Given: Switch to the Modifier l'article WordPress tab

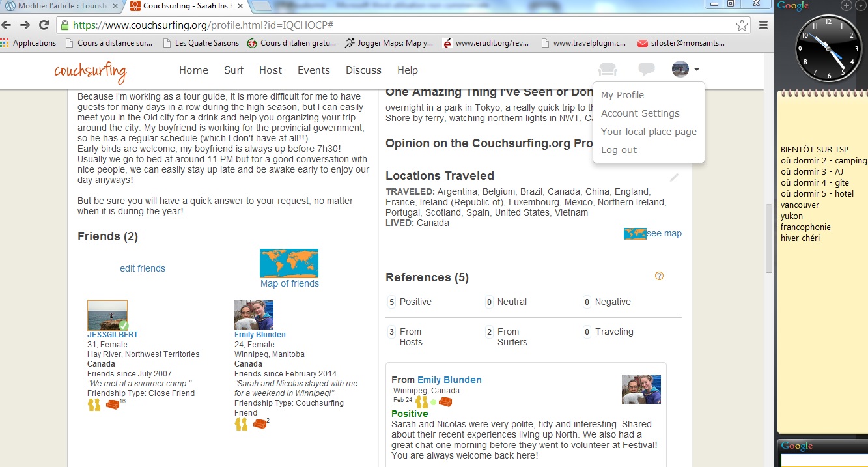Looking at the screenshot, I should point(62,6).
